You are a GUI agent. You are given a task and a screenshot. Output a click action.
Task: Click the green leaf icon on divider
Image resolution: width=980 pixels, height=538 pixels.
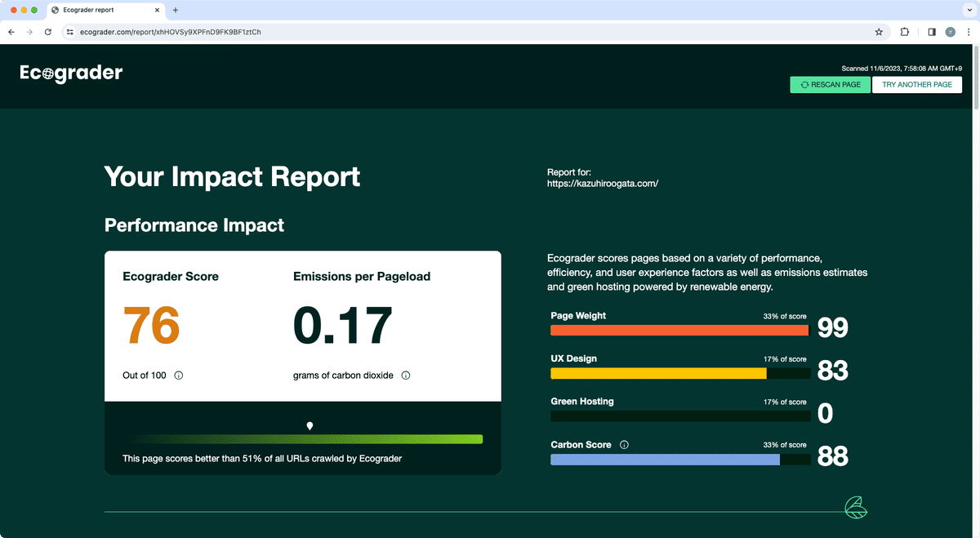pos(856,507)
